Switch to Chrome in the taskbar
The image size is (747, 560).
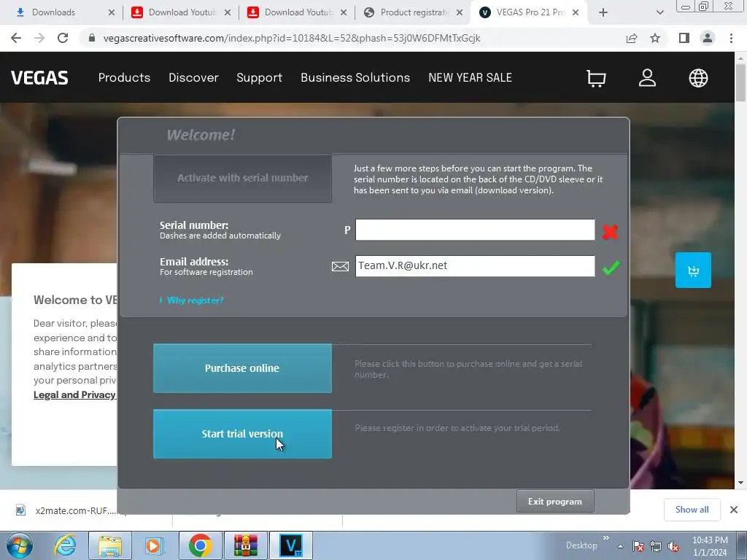[x=200, y=545]
